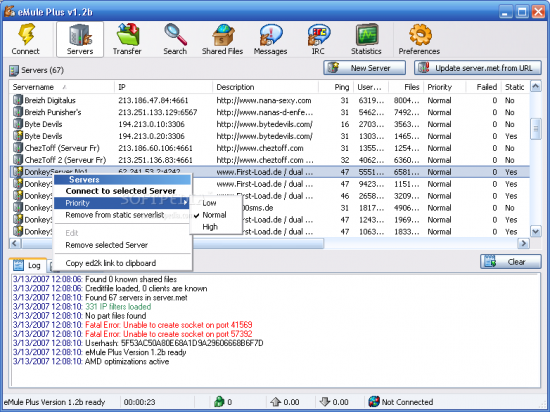Click status text eMule Plus Version ready
This screenshot has height=412, width=550.
click(x=54, y=402)
